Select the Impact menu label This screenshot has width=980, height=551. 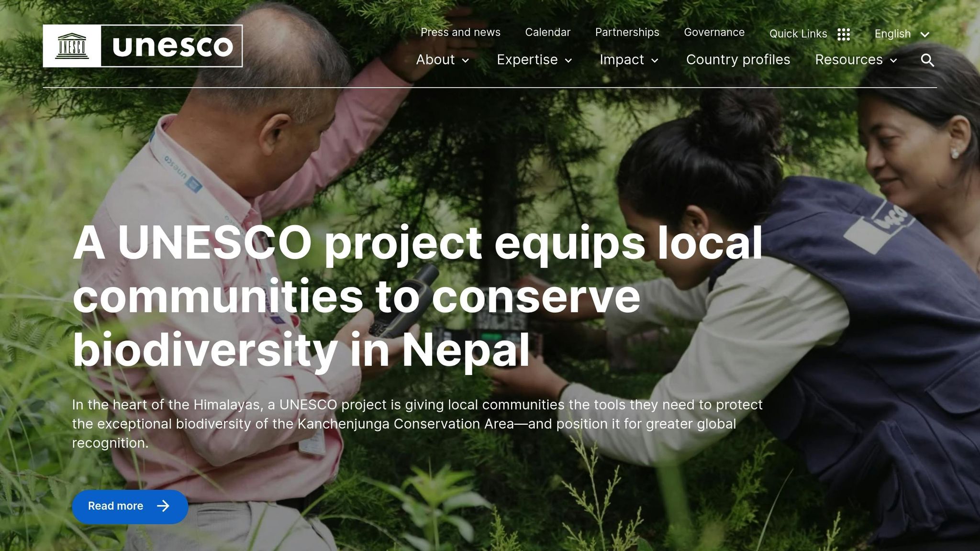(622, 60)
